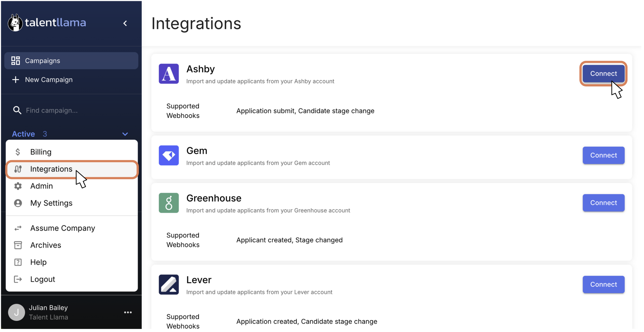The image size is (644, 332).
Task: Open the Archives box icon
Action: 18,245
